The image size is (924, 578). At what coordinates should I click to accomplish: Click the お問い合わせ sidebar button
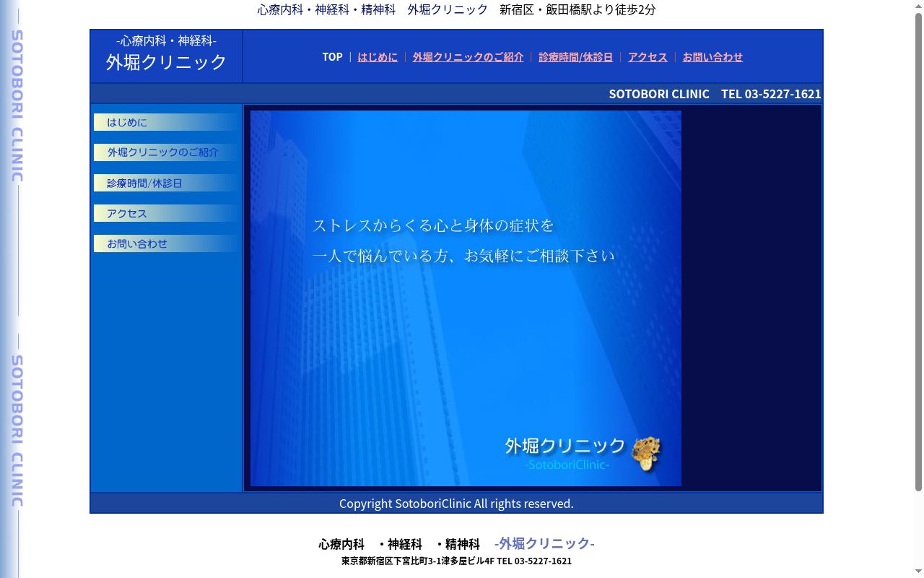(x=165, y=243)
